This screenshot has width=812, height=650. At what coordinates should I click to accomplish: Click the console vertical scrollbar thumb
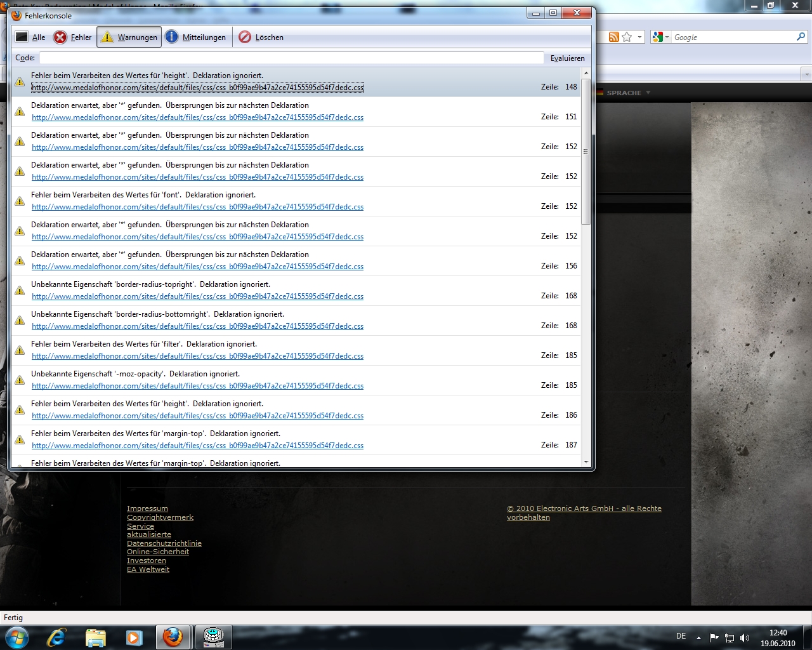tap(586, 151)
